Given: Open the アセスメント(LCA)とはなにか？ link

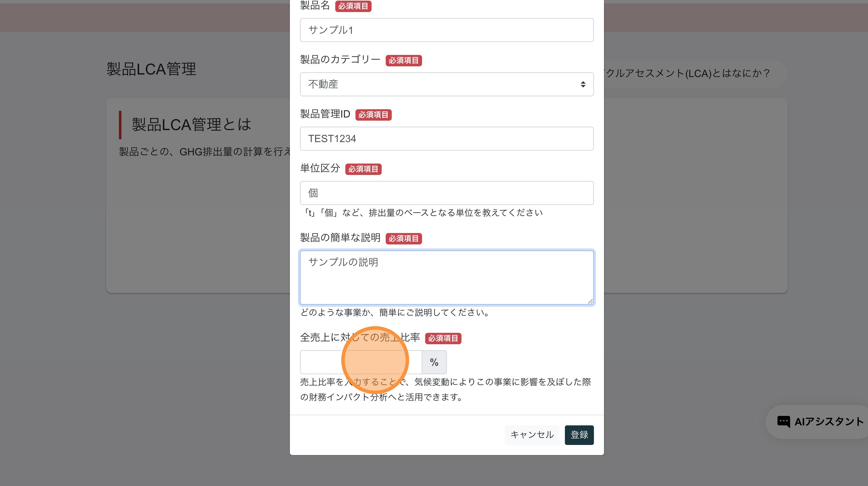Looking at the screenshot, I should pyautogui.click(x=687, y=74).
